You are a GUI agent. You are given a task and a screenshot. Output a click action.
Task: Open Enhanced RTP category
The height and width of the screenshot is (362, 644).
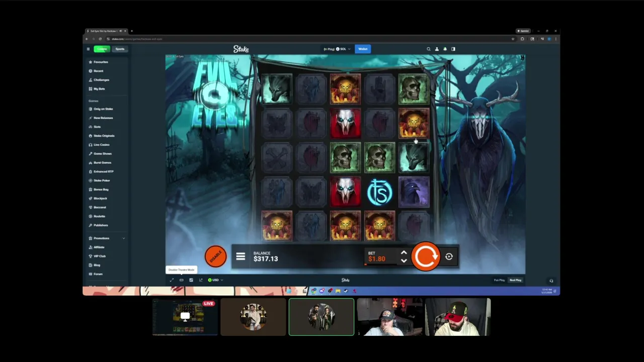tap(101, 171)
